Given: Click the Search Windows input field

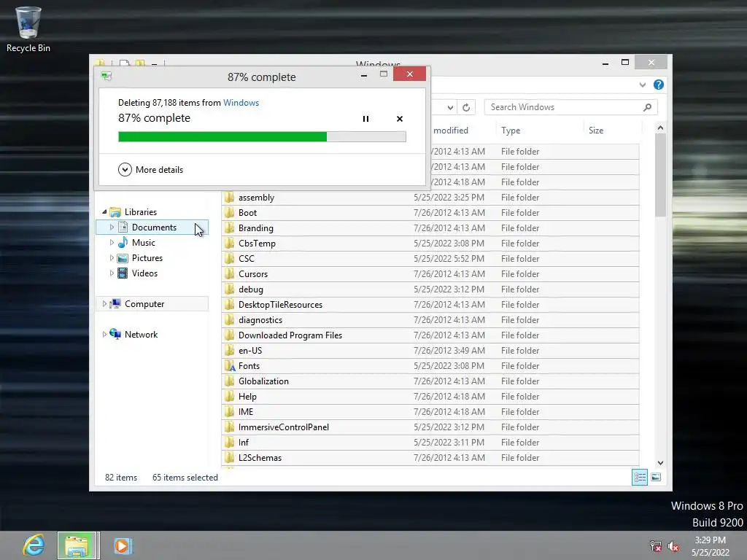Looking at the screenshot, I should click(x=570, y=107).
